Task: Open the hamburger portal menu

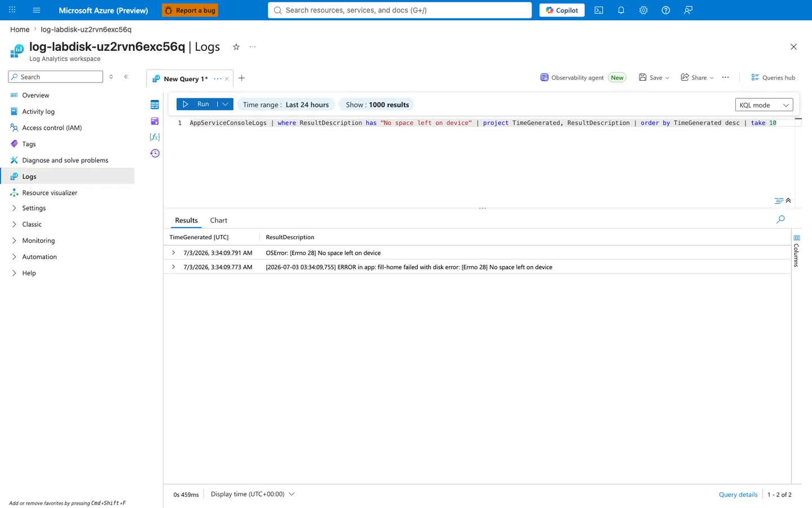Action: [x=37, y=10]
